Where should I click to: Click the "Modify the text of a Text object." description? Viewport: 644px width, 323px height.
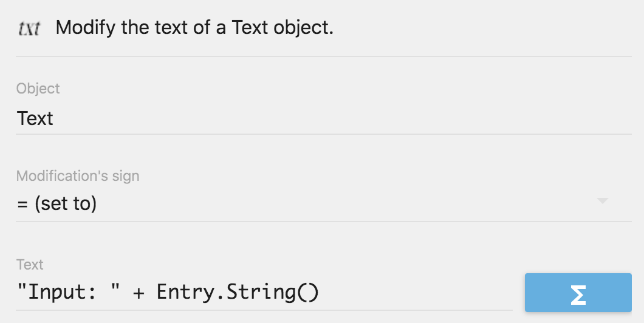[x=194, y=28]
